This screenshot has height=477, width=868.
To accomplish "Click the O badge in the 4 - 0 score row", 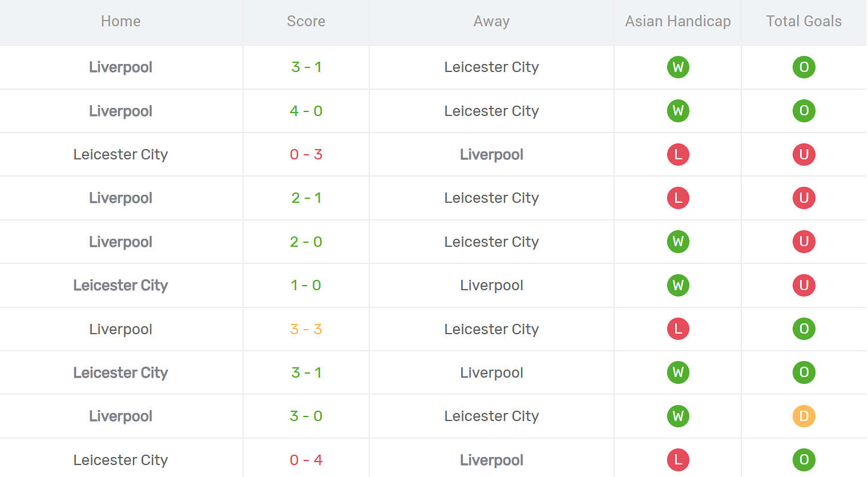I will [x=804, y=111].
